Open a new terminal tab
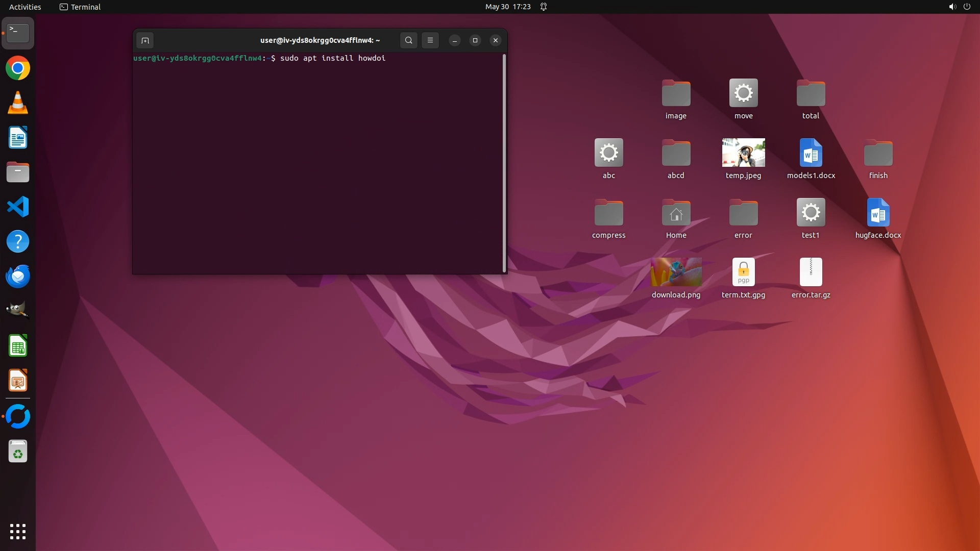 [x=145, y=40]
